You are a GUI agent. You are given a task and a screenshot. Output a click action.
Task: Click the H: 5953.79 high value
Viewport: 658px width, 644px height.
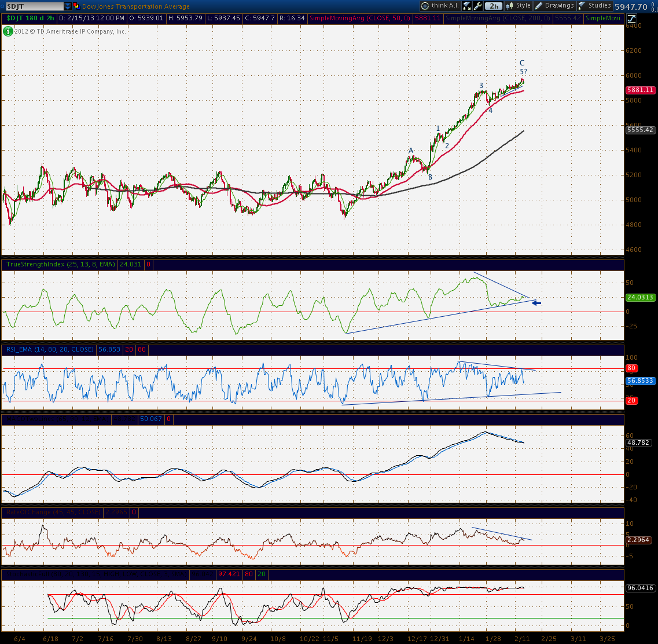[185, 18]
